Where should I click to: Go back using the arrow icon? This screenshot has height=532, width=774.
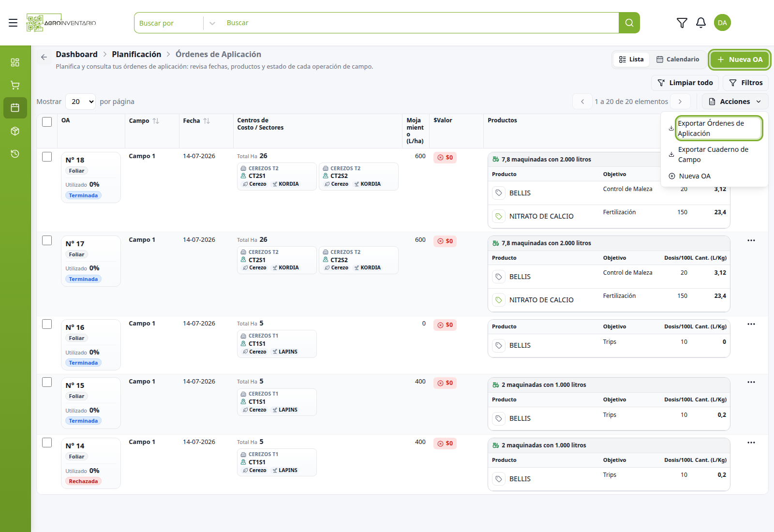point(44,57)
